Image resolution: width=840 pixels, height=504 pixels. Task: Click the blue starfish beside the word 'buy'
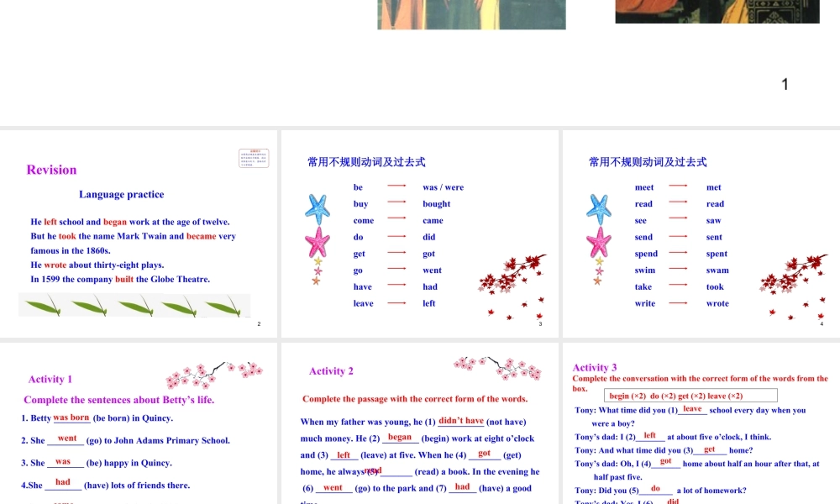click(x=317, y=207)
